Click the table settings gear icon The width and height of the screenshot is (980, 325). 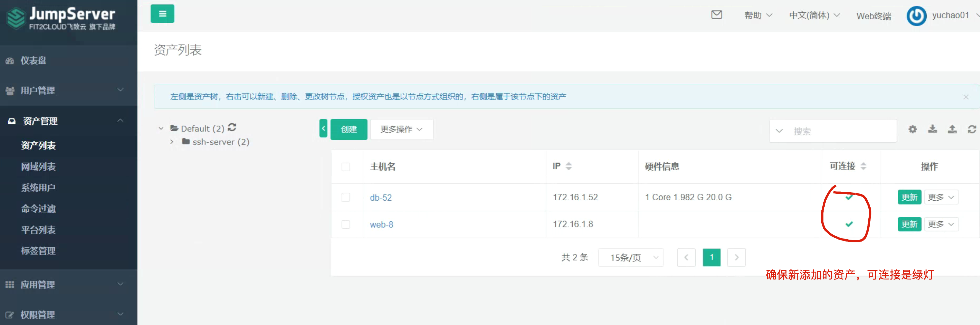point(912,129)
